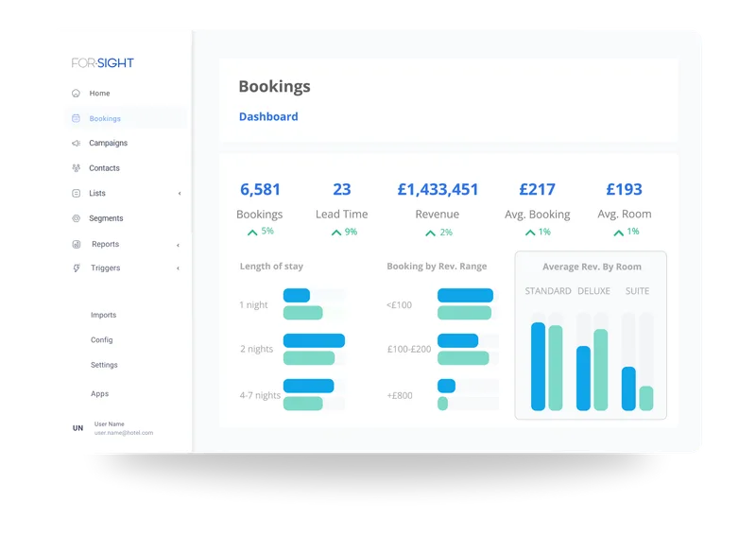Click the Triggers lightning icon
The width and height of the screenshot is (756, 535).
pos(77,267)
